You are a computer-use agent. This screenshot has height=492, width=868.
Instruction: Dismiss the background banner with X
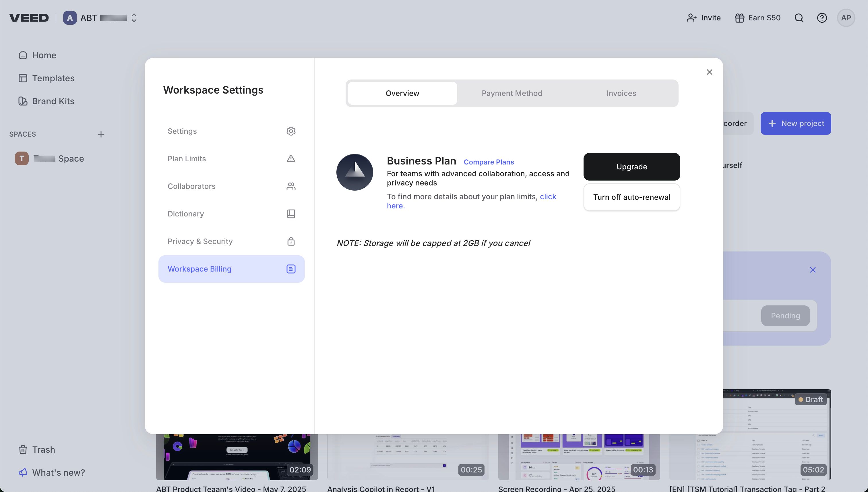point(813,270)
